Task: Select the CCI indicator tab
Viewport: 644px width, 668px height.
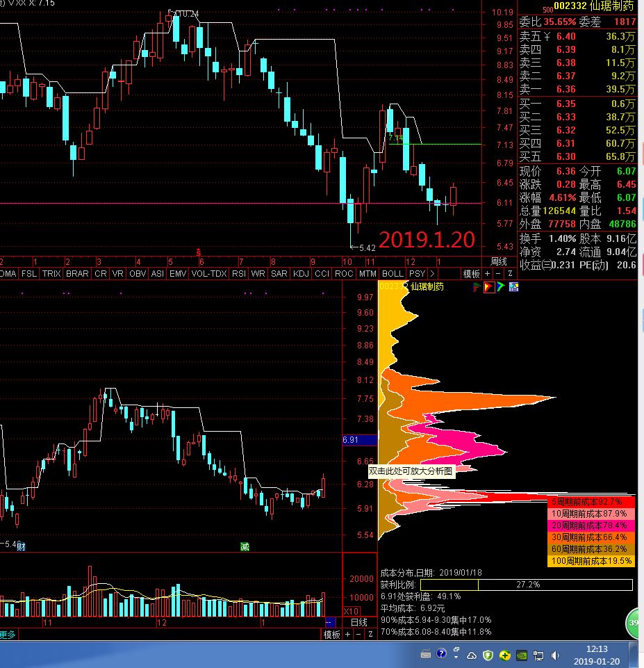Action: 322,274
